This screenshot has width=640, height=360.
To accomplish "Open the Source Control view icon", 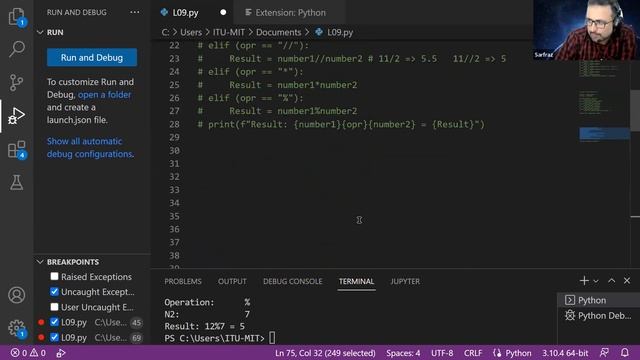I will point(16,82).
